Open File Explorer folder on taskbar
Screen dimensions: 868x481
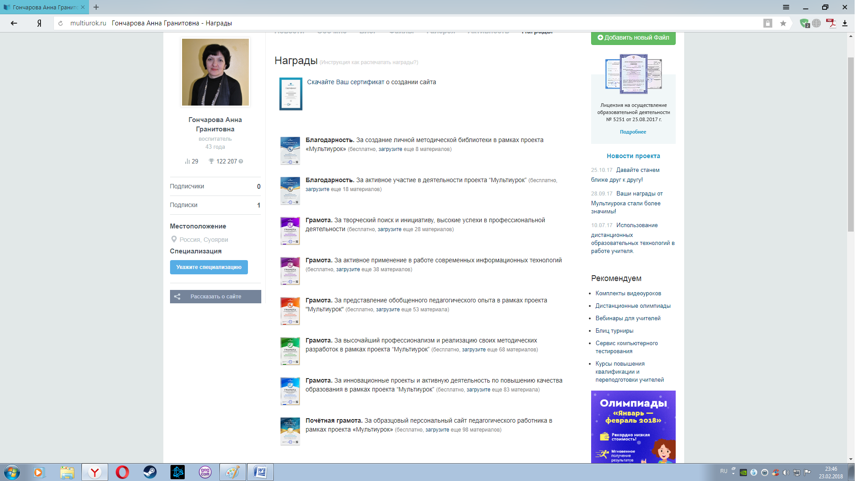pyautogui.click(x=67, y=472)
